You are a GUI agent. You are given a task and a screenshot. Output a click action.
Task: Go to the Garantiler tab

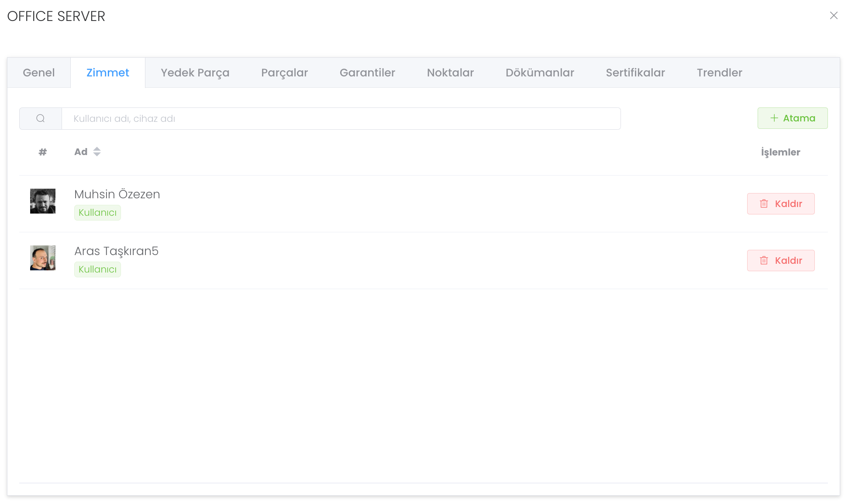[x=367, y=73]
